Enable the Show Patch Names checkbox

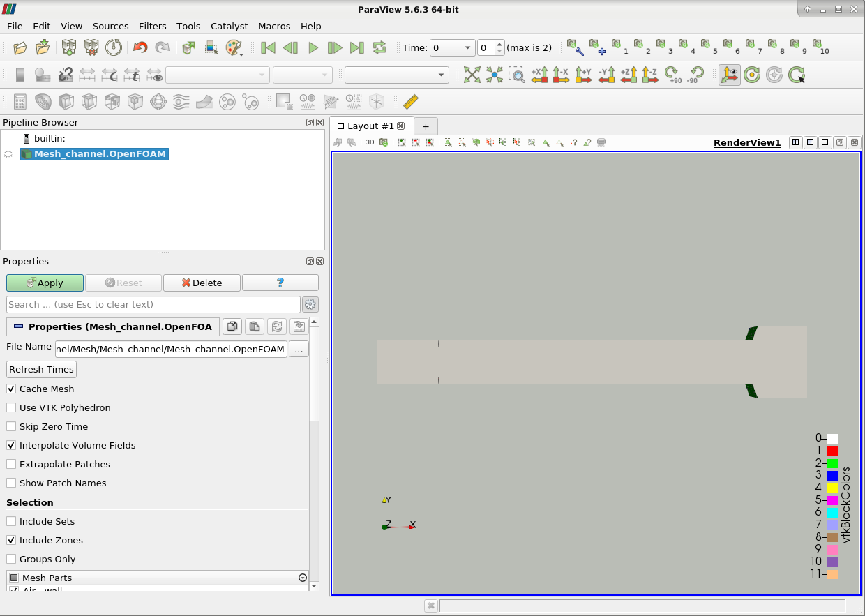(11, 483)
